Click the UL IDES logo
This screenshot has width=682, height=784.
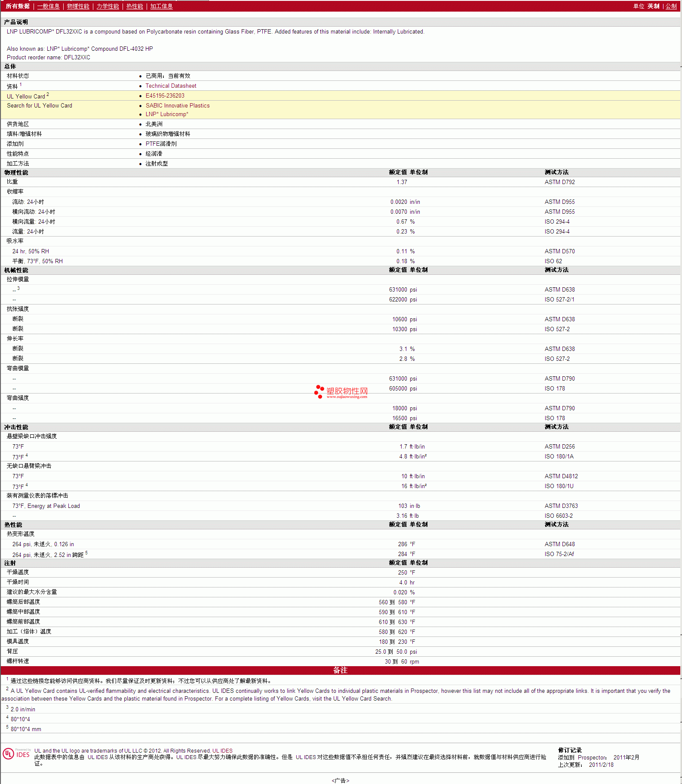click(16, 754)
